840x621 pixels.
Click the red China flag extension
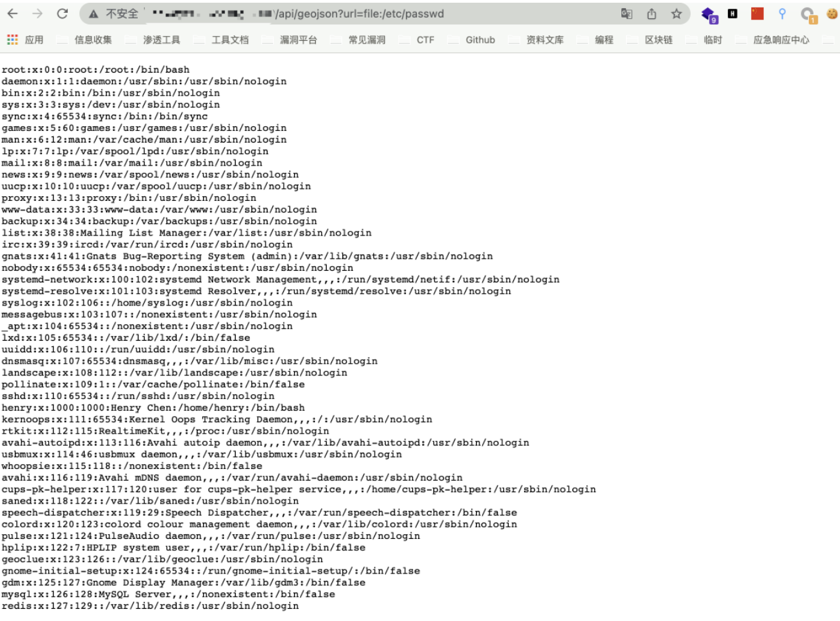(757, 14)
